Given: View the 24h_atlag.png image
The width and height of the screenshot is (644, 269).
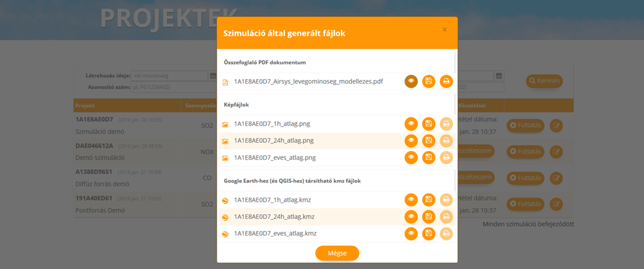Looking at the screenshot, I should click(411, 140).
